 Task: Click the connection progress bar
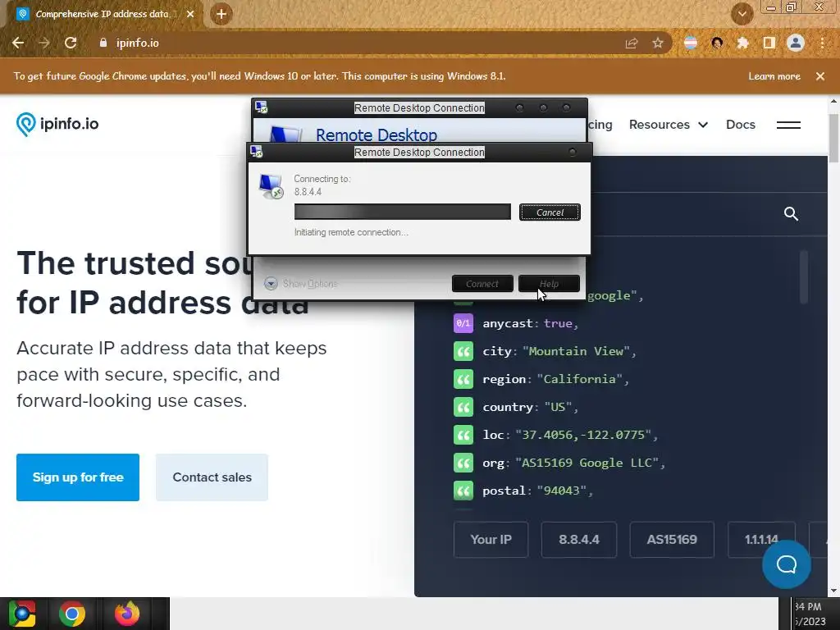(x=402, y=212)
